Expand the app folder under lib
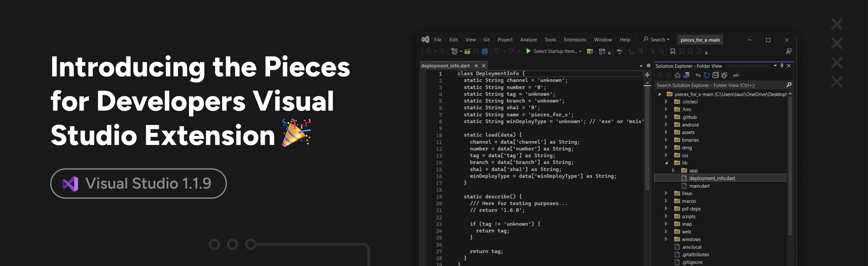The height and width of the screenshot is (266, 868). pos(673,171)
